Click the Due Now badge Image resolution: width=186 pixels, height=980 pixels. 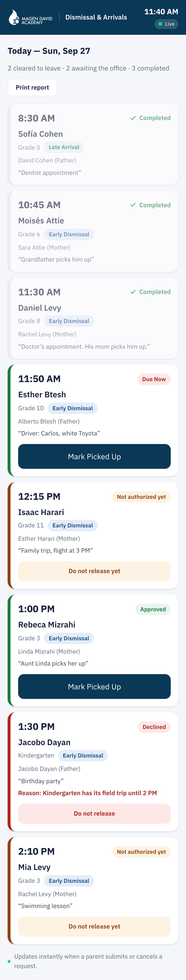coord(154,379)
